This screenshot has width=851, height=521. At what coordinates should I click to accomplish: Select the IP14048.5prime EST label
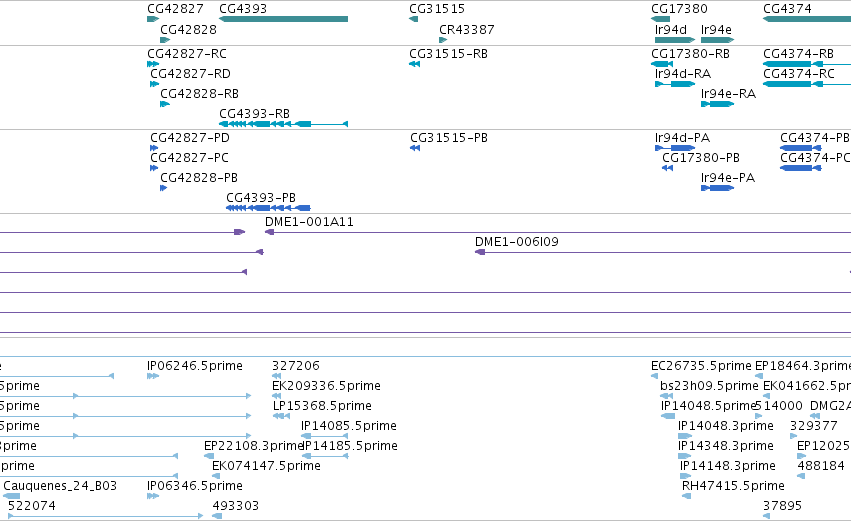pos(709,406)
